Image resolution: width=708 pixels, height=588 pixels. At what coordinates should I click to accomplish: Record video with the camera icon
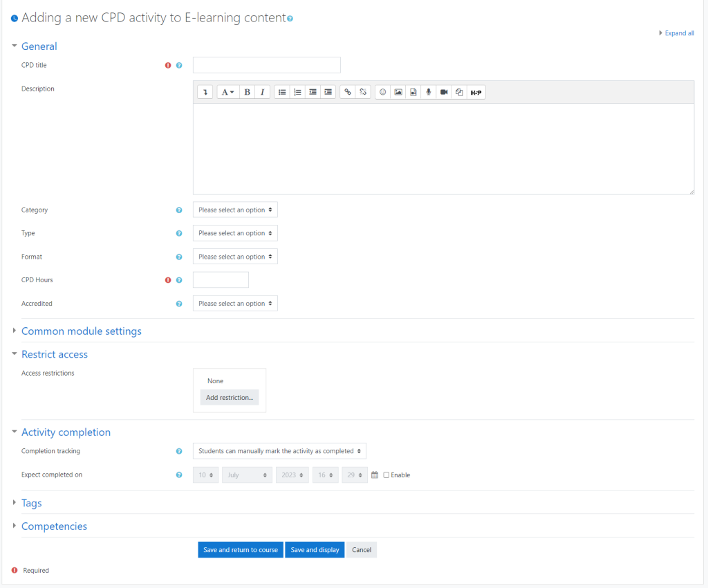click(444, 92)
